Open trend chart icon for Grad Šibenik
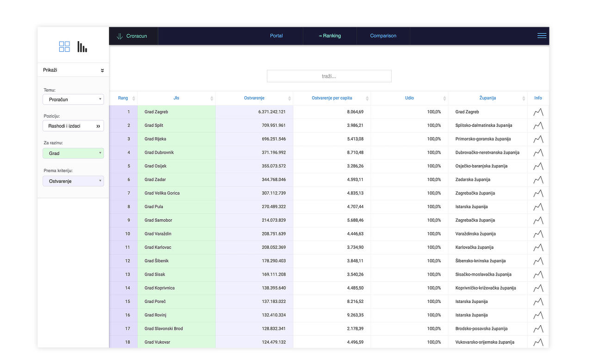The image size is (592, 364). pyautogui.click(x=538, y=261)
